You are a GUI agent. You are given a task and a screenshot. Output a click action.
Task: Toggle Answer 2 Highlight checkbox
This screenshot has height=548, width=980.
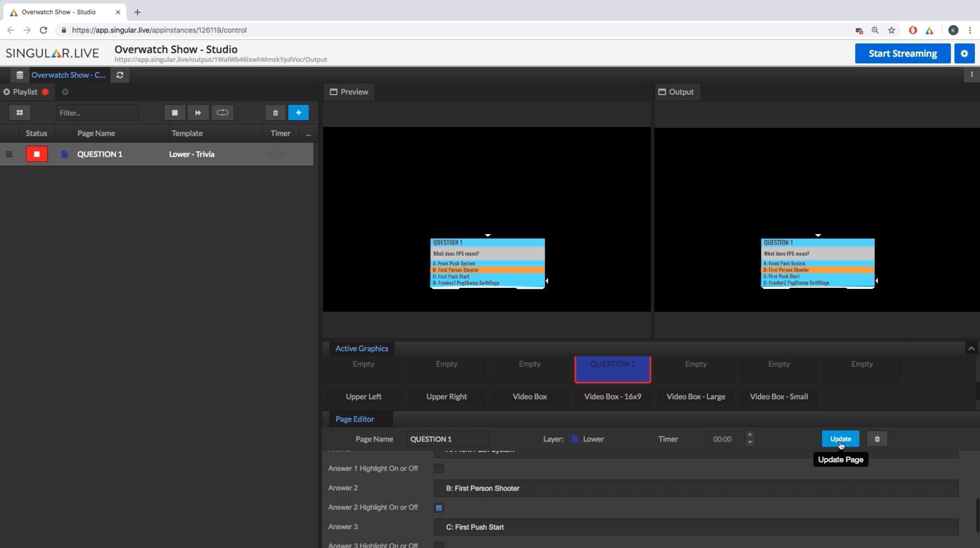click(439, 507)
